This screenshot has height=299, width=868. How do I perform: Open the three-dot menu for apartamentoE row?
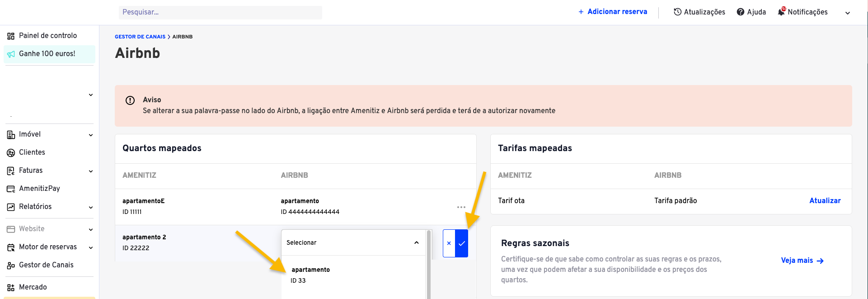(x=461, y=207)
